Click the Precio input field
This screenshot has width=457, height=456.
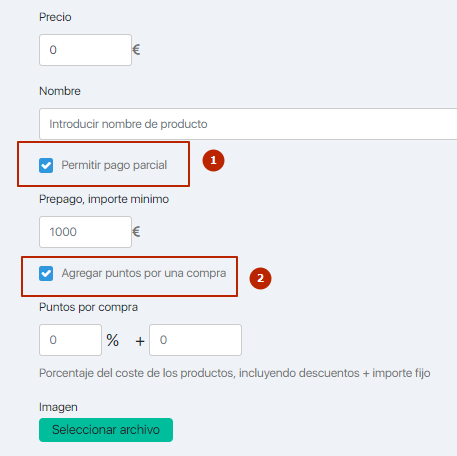coord(85,50)
